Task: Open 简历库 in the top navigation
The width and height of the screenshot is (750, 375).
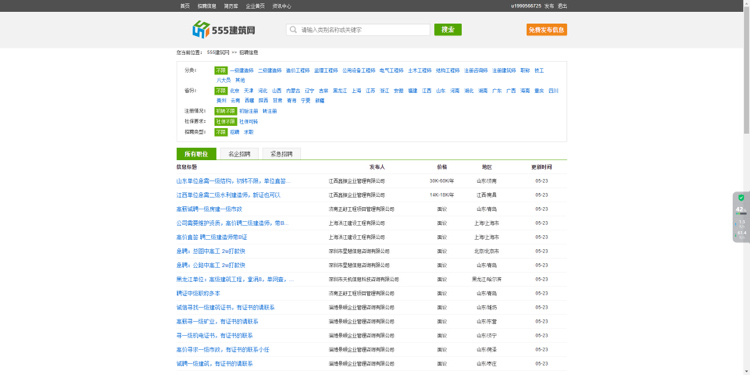Action: point(231,6)
